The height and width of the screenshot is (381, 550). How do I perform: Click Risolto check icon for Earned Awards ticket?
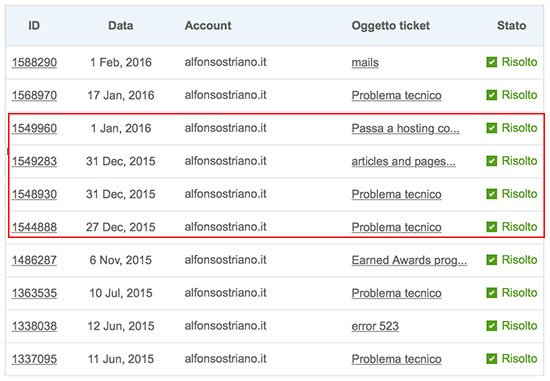(x=491, y=260)
